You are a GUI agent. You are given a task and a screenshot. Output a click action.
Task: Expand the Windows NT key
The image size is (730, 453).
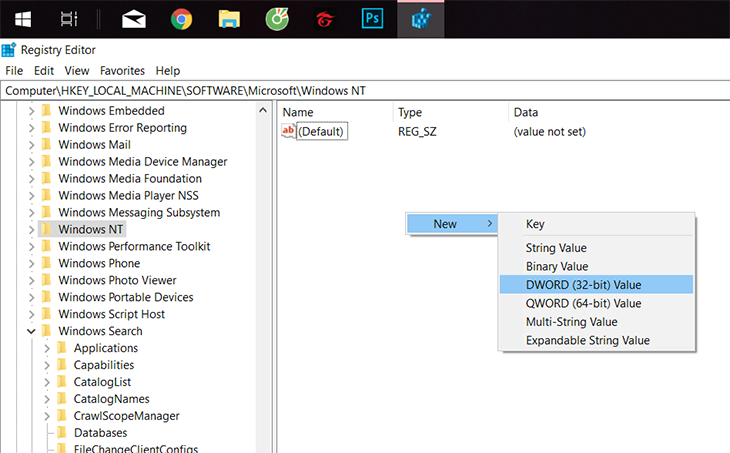click(31, 230)
